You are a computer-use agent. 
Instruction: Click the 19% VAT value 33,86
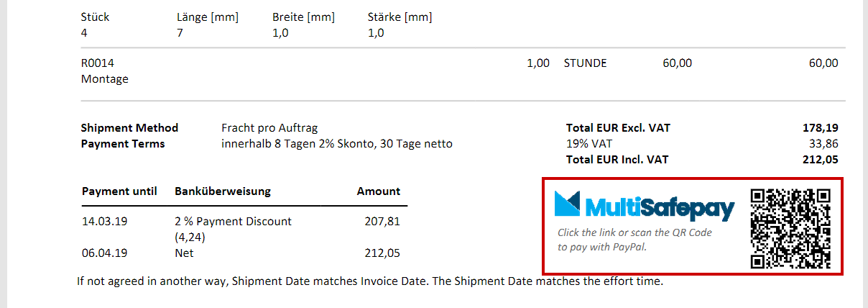point(823,143)
